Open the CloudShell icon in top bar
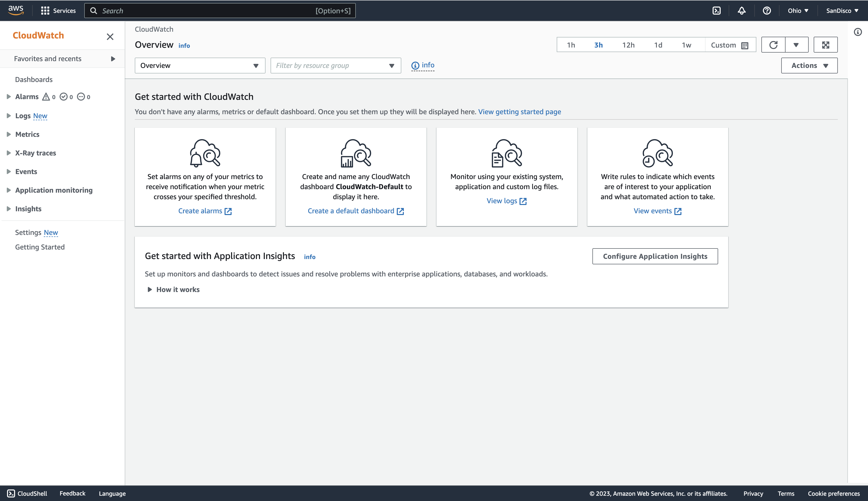This screenshot has height=501, width=868. tap(716, 11)
